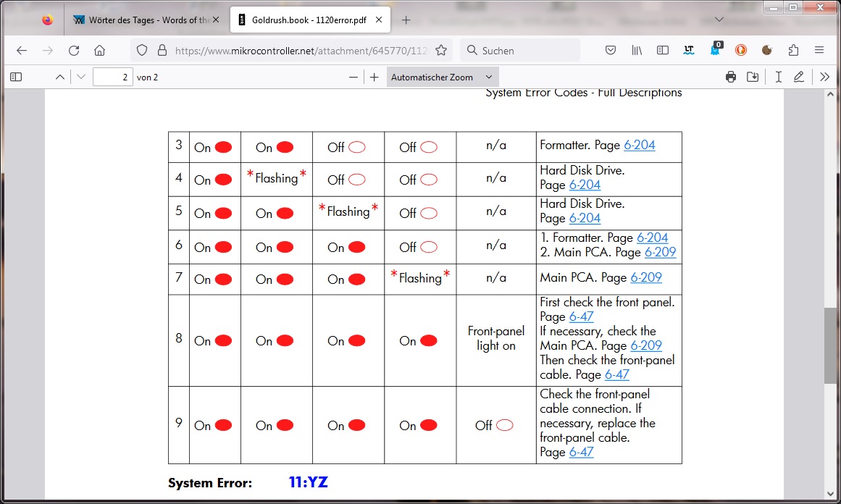Open the LanguageTool extension icon
This screenshot has width=841, height=504.
[x=689, y=51]
